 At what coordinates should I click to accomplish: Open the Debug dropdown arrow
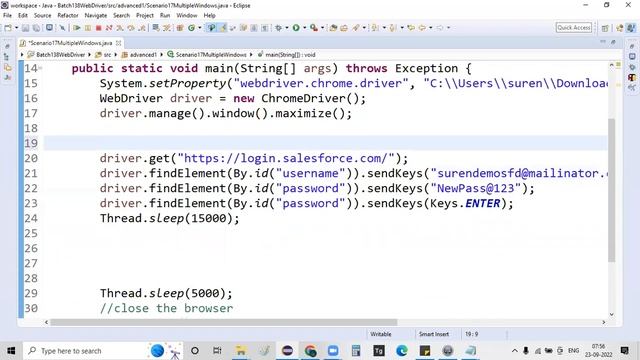pyautogui.click(x=287, y=28)
